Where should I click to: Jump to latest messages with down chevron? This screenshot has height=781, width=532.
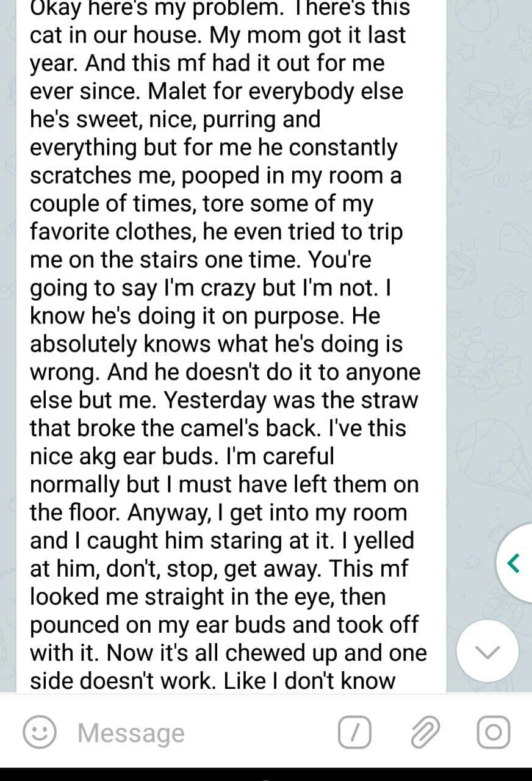[x=487, y=652]
